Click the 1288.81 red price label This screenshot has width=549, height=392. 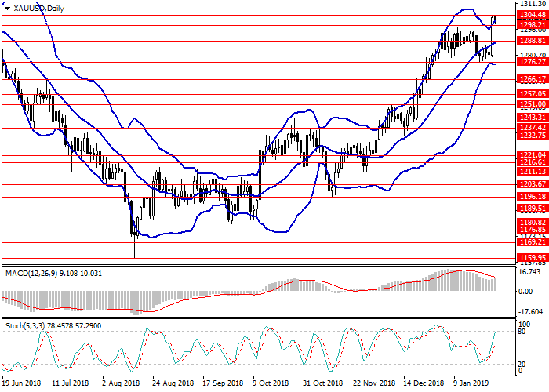coord(532,39)
